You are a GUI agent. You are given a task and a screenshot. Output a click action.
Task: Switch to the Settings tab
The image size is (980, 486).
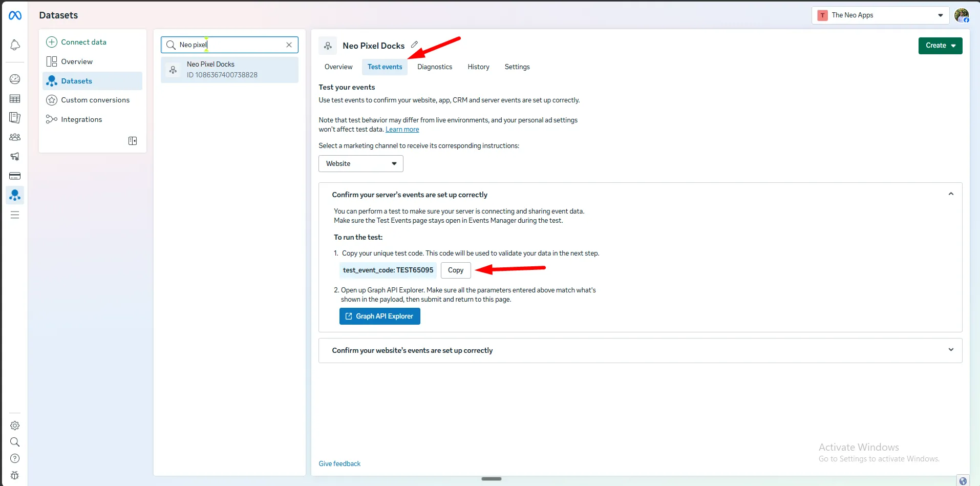pos(517,67)
